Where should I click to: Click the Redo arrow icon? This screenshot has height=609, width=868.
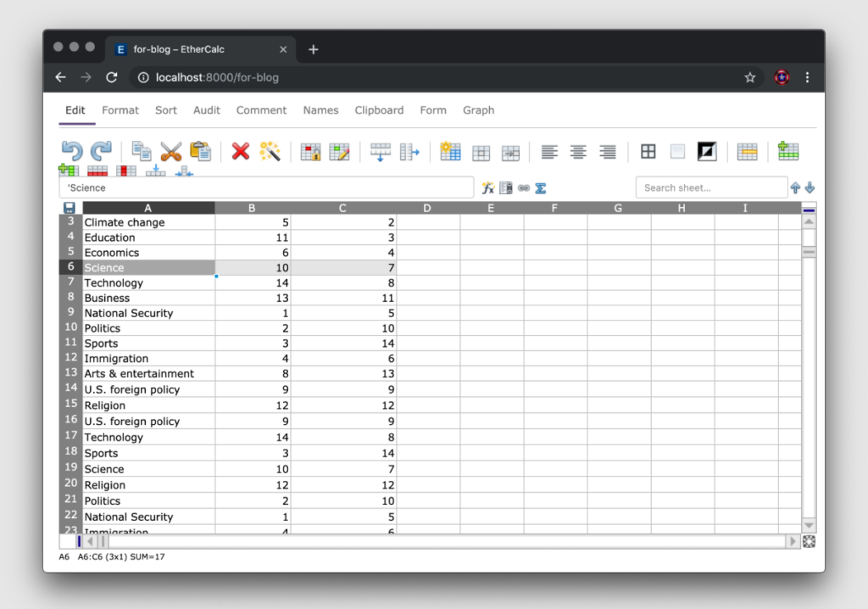[x=101, y=151]
